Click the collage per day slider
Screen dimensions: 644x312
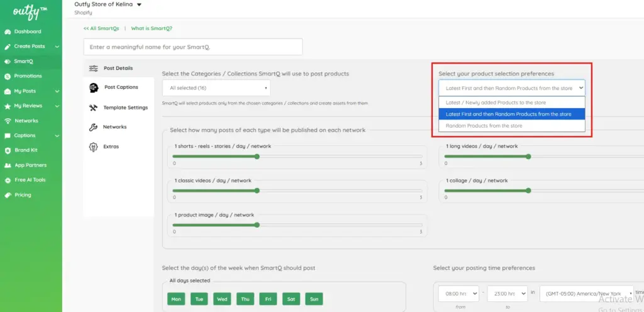pos(544,191)
